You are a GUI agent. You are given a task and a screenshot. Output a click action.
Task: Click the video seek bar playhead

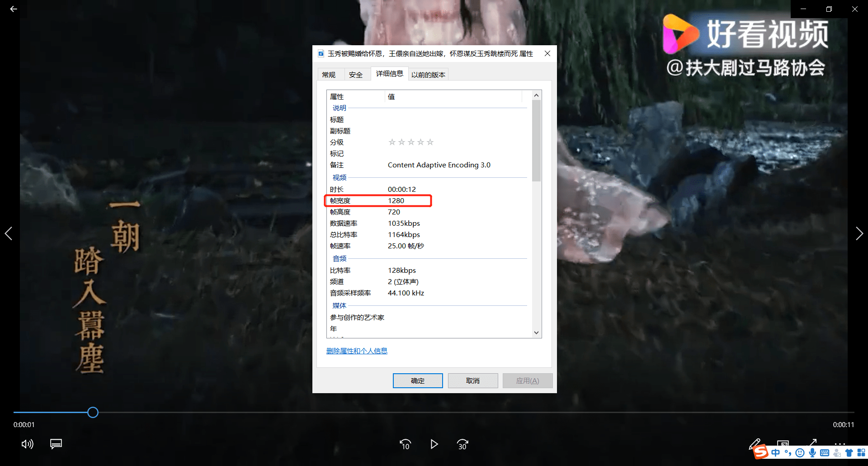tap(93, 412)
